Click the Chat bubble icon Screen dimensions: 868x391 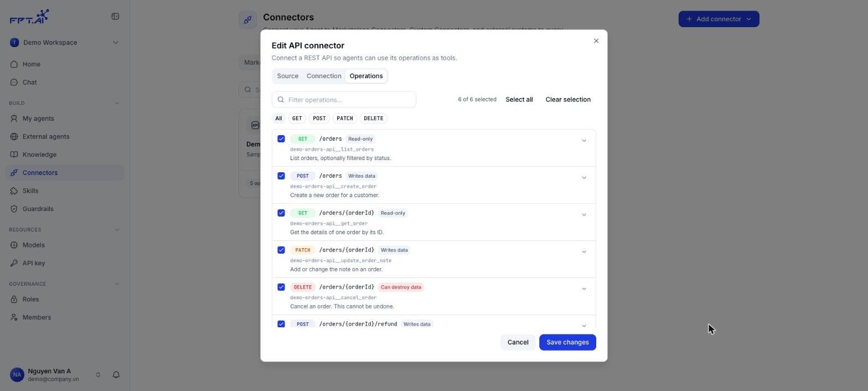point(14,83)
